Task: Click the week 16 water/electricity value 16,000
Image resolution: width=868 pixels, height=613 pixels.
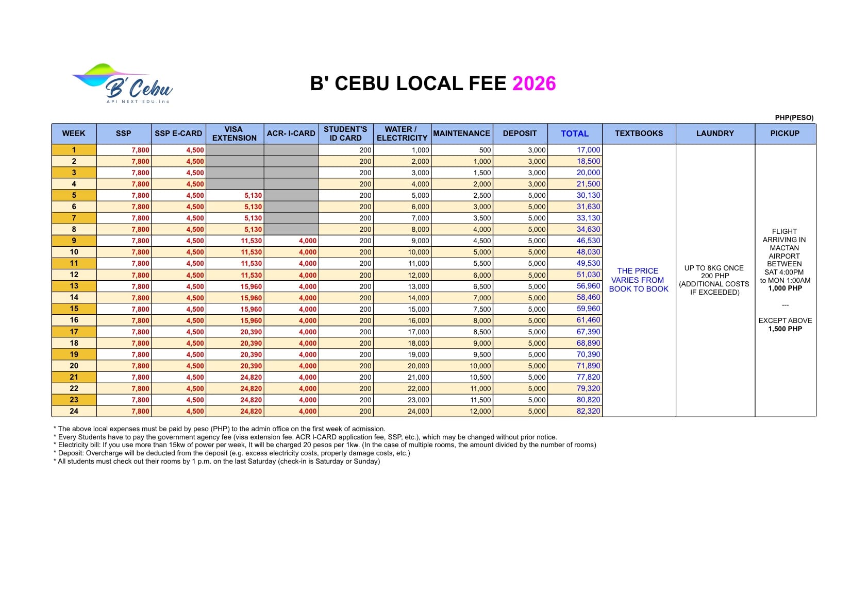Action: (418, 320)
